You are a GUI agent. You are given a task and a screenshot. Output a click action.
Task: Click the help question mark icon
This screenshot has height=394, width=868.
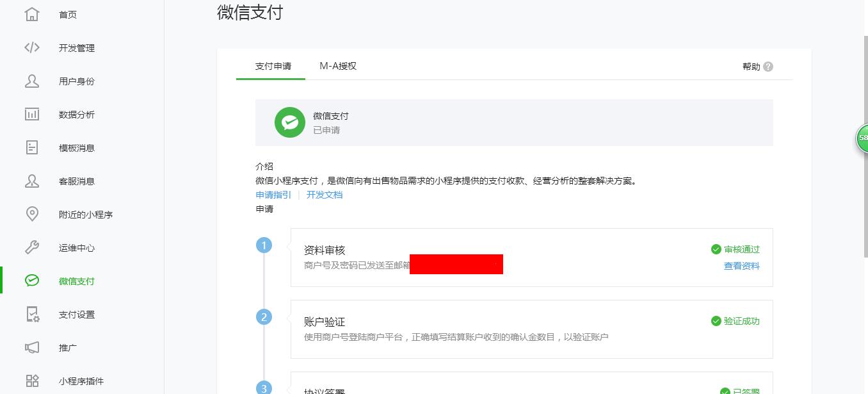coord(768,67)
